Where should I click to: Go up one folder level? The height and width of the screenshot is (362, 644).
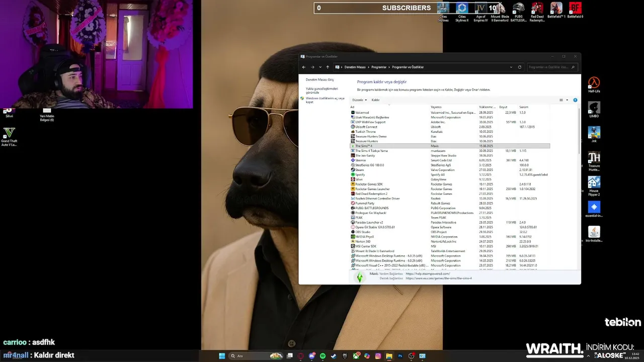(328, 67)
